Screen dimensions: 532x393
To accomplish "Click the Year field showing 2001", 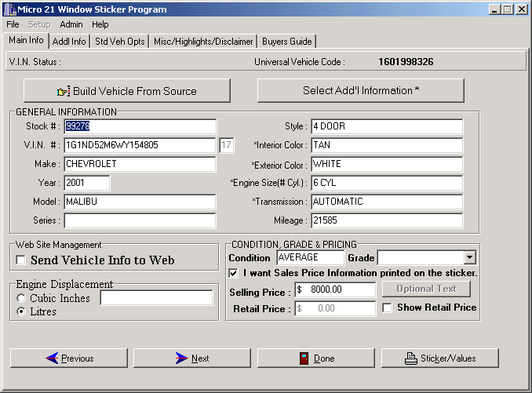I will coord(87,183).
